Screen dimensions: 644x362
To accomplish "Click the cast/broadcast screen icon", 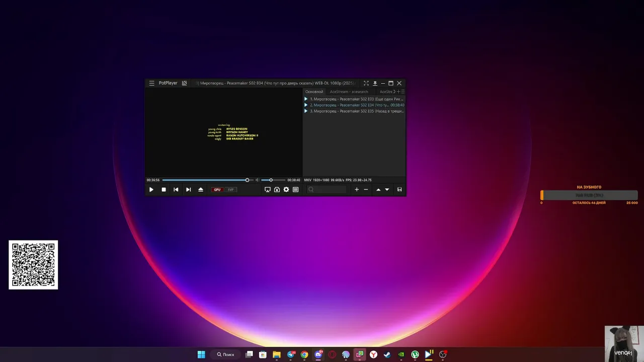I will pos(268,190).
